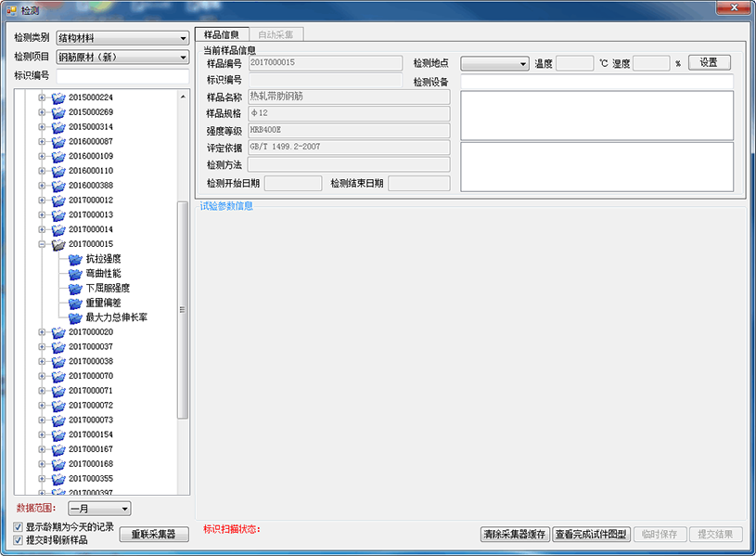Viewport: 756px width, 556px height.
Task: Expand the 2017000020 tree node
Action: (x=42, y=332)
